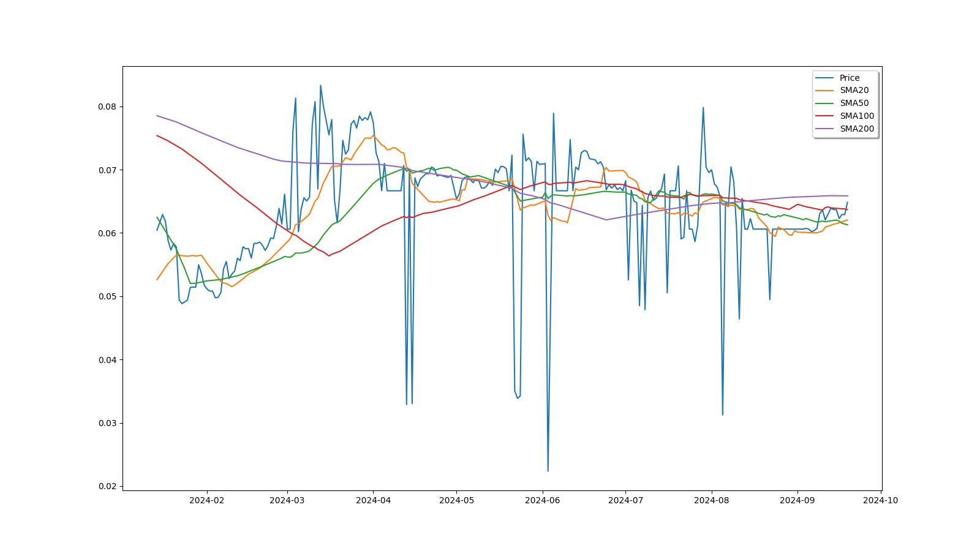Click the 2024-07 x-axis label
This screenshot has height=551, width=980.
click(x=625, y=500)
